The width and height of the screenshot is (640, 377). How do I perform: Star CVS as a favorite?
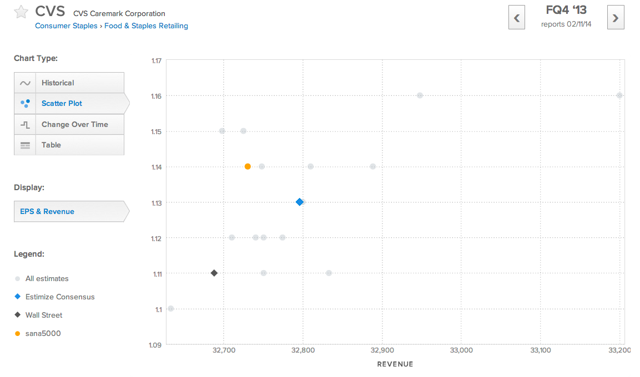click(x=21, y=12)
